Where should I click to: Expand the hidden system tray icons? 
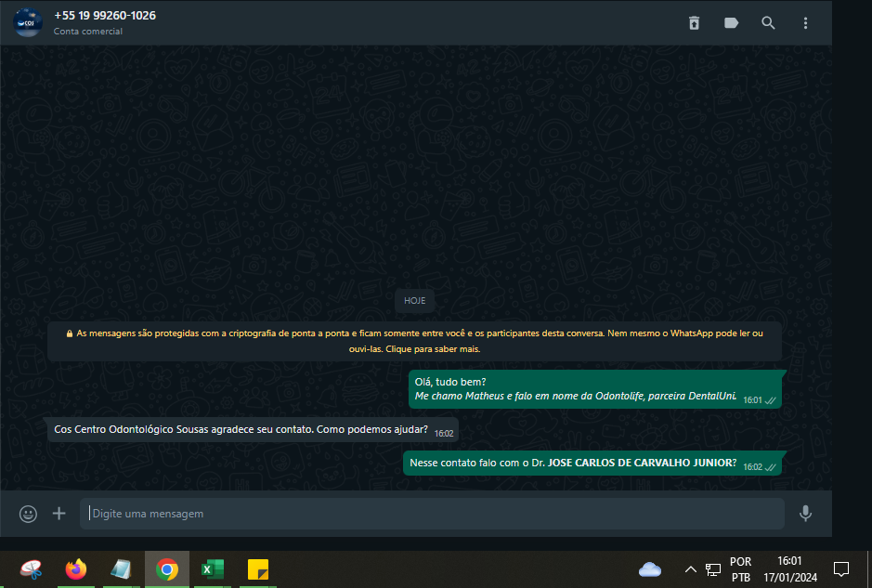[690, 569]
